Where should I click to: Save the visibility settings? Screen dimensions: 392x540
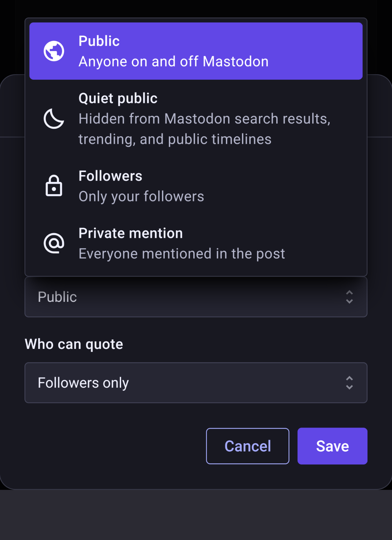pyautogui.click(x=332, y=446)
